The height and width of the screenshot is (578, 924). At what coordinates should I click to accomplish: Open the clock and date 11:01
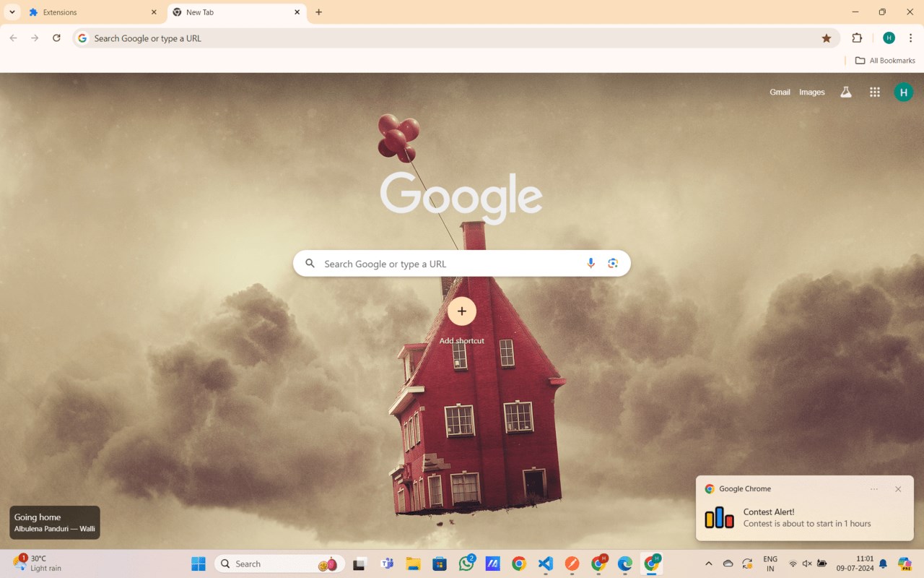pyautogui.click(x=855, y=564)
